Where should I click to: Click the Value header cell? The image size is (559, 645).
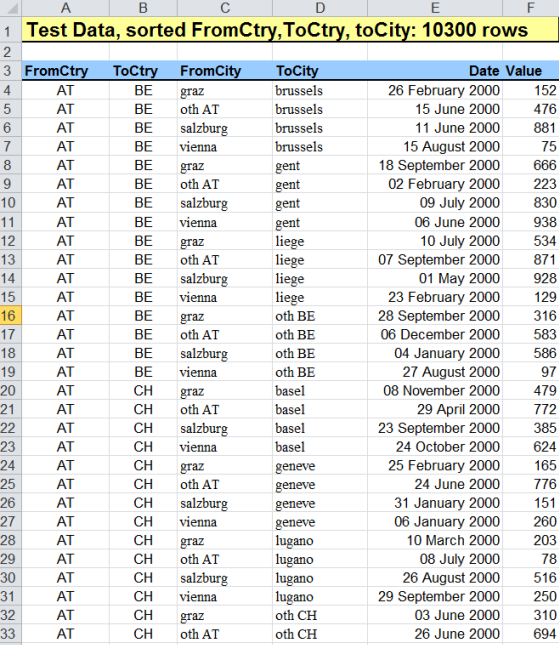click(531, 71)
